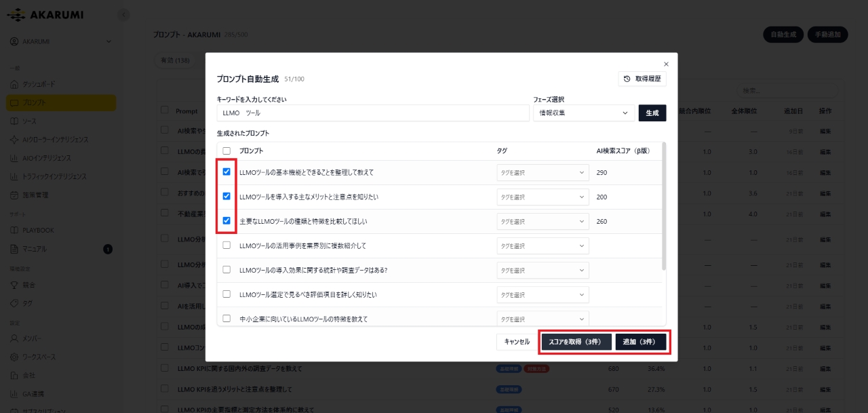Uncheck LLMOツールの基本機能とできること prompt
This screenshot has width=868, height=413.
coord(226,172)
